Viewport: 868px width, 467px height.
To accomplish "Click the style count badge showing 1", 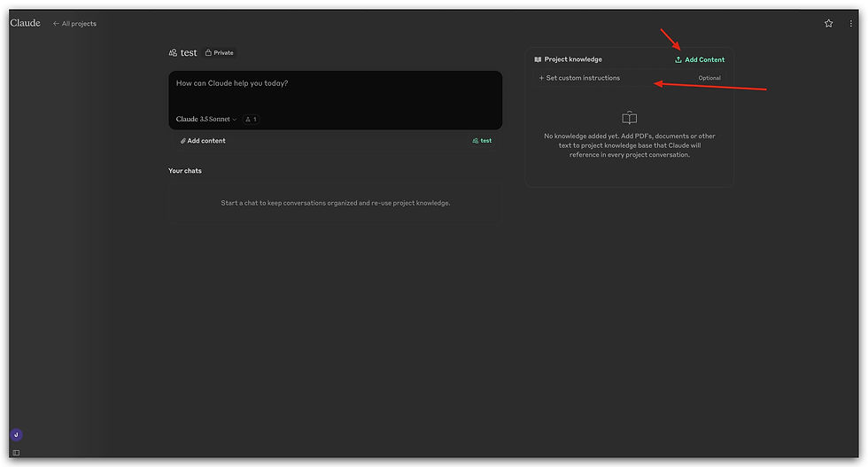I will tap(251, 119).
